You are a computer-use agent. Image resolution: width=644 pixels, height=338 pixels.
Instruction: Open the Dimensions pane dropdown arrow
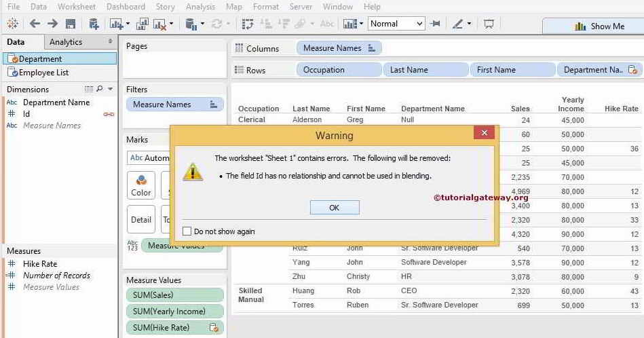click(x=111, y=89)
